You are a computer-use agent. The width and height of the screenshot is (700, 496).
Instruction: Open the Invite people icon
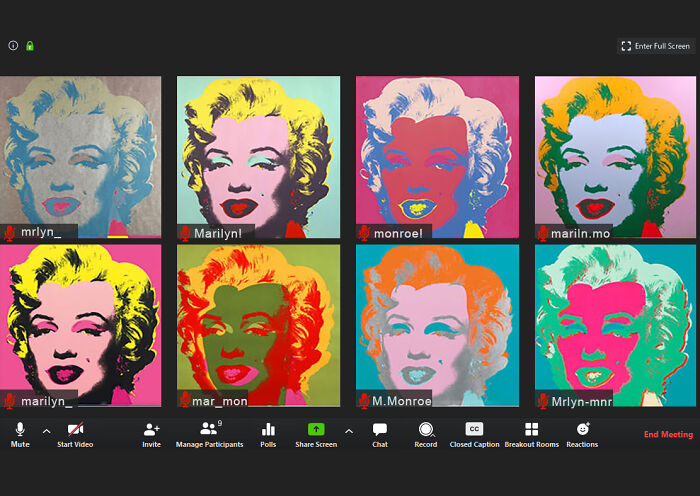coord(151,429)
